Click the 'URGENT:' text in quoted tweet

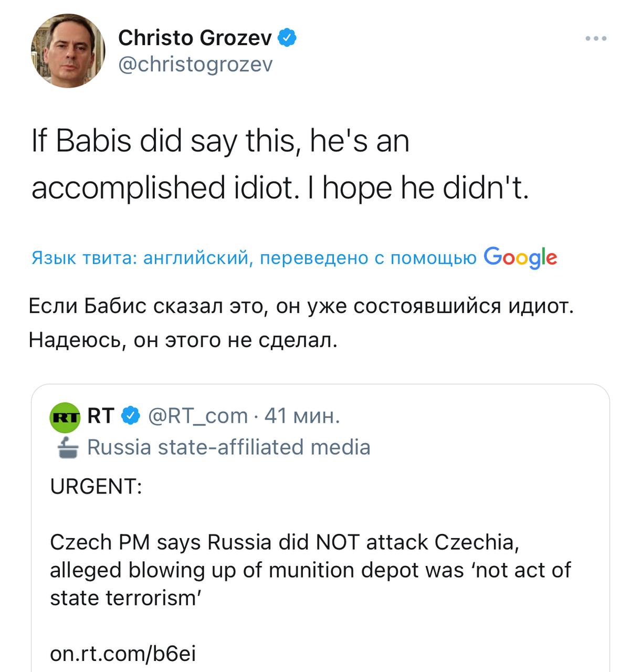96,487
